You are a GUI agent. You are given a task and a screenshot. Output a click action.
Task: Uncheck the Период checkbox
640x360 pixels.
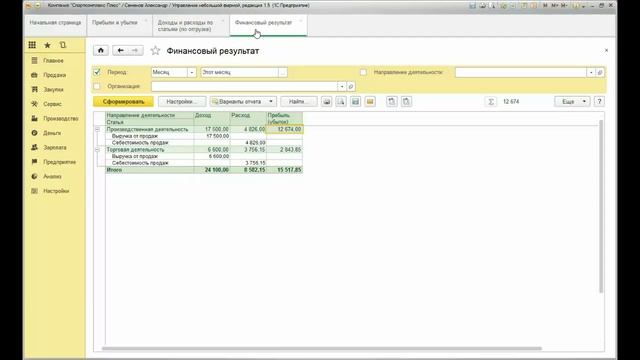[x=97, y=72]
